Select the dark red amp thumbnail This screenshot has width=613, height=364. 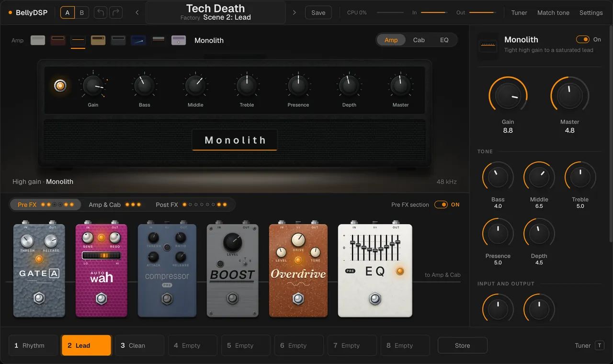coord(58,40)
